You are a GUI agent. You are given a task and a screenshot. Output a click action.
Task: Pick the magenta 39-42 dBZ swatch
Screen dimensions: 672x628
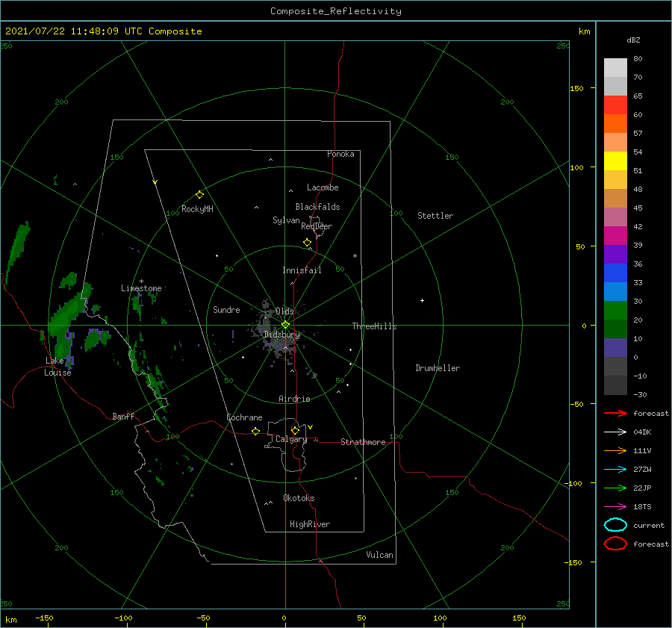point(615,236)
